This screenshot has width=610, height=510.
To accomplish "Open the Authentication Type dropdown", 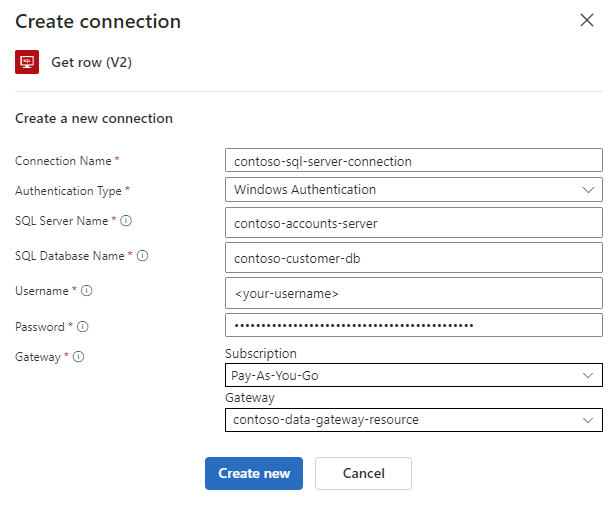I will pyautogui.click(x=414, y=189).
